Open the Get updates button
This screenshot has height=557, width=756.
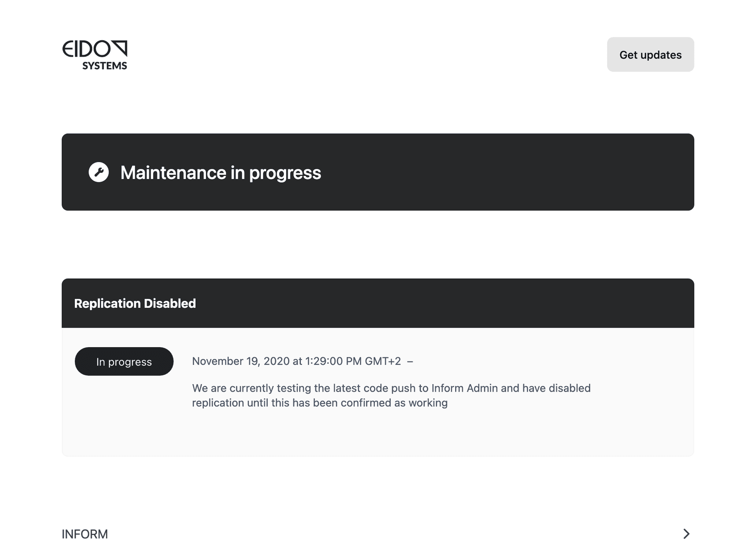tap(650, 54)
